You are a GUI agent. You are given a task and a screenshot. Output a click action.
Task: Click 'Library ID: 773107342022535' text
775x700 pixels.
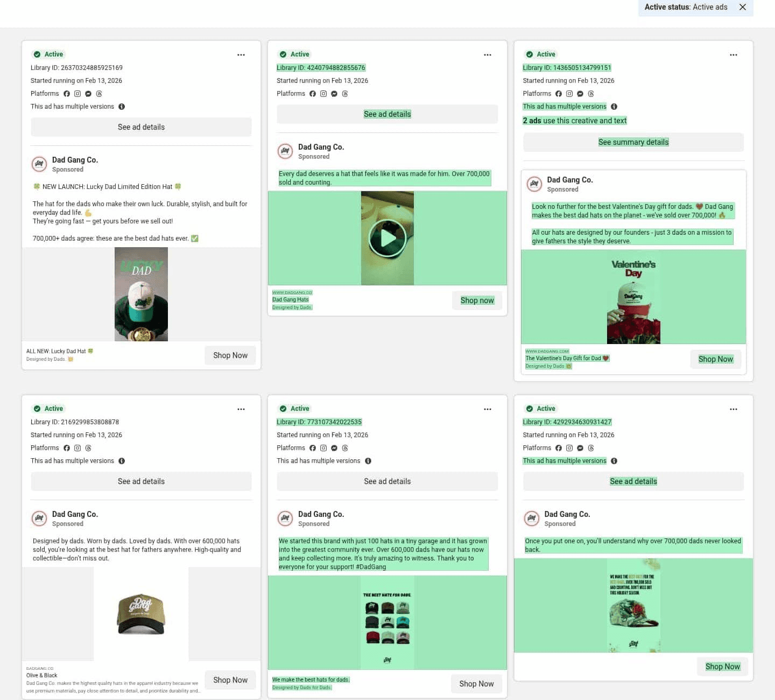(319, 422)
